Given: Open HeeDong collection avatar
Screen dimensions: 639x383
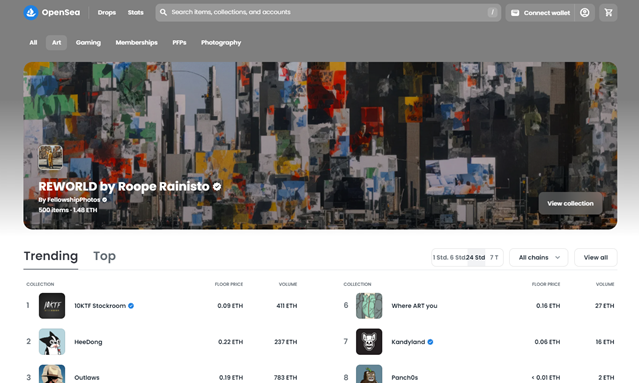Looking at the screenshot, I should [52, 341].
